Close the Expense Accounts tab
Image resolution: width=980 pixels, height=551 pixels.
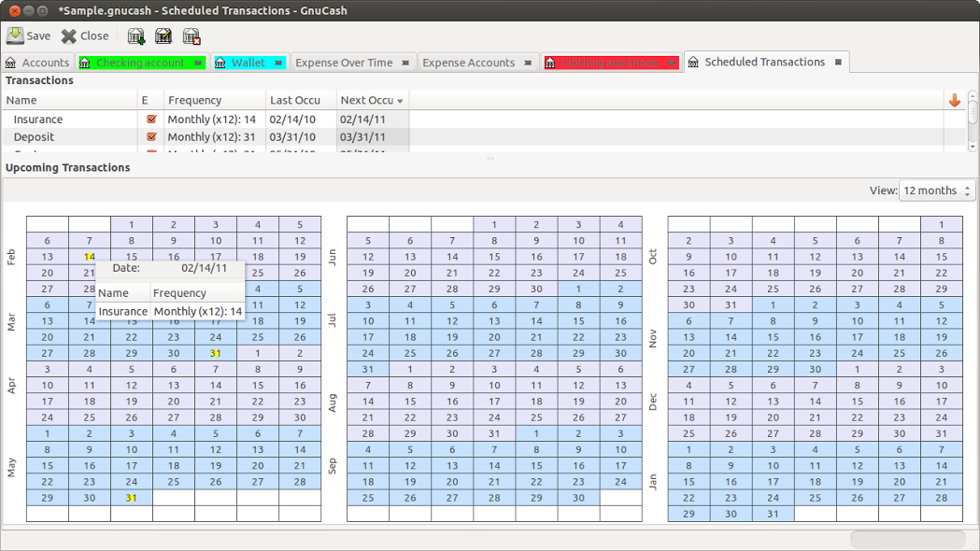[528, 63]
